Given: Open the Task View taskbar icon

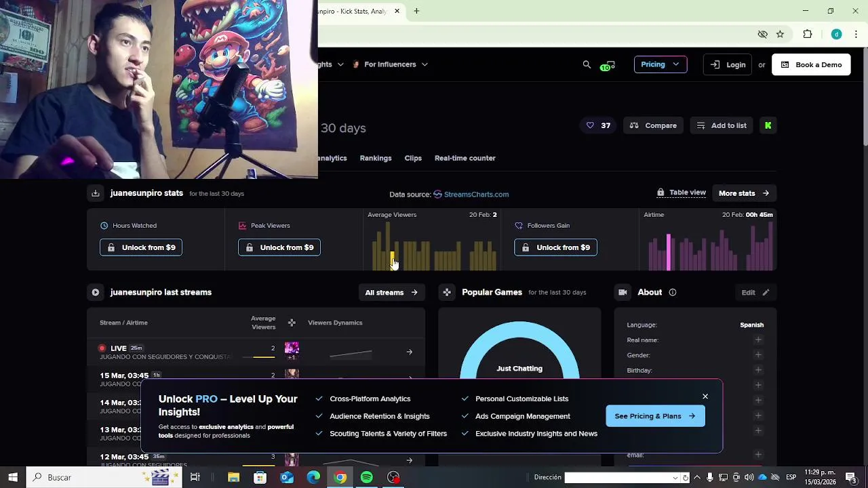Looking at the screenshot, I should (x=195, y=477).
